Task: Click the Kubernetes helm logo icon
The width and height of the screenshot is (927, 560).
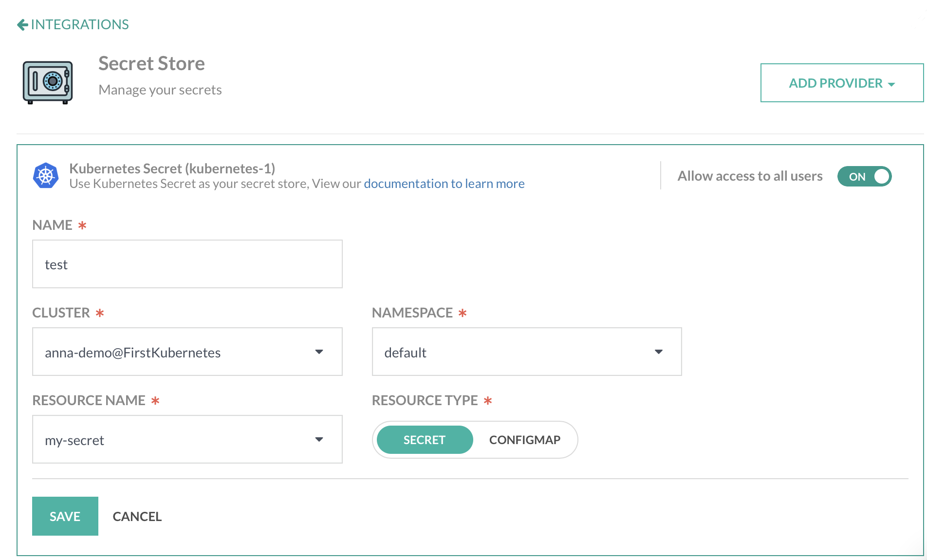Action: pos(46,176)
